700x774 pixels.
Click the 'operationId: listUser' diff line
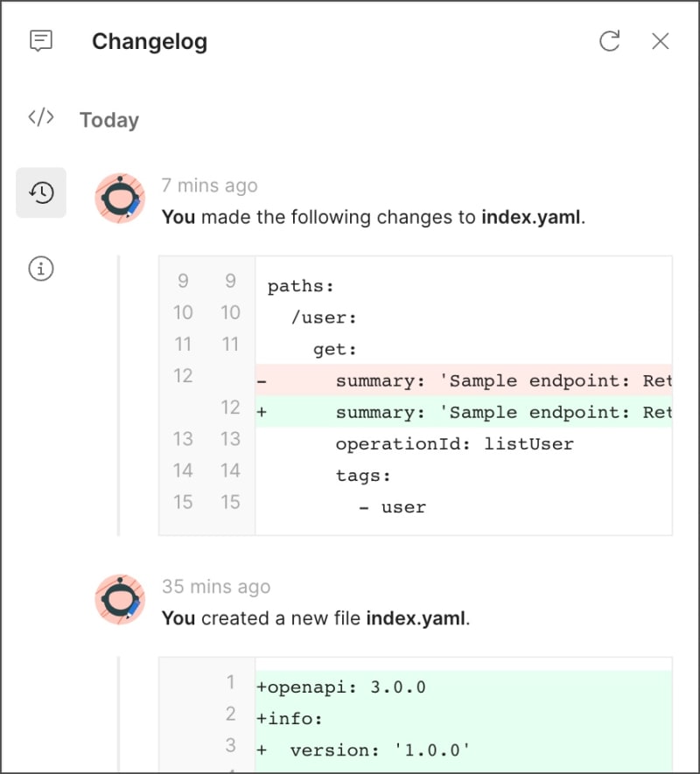pyautogui.click(x=454, y=443)
